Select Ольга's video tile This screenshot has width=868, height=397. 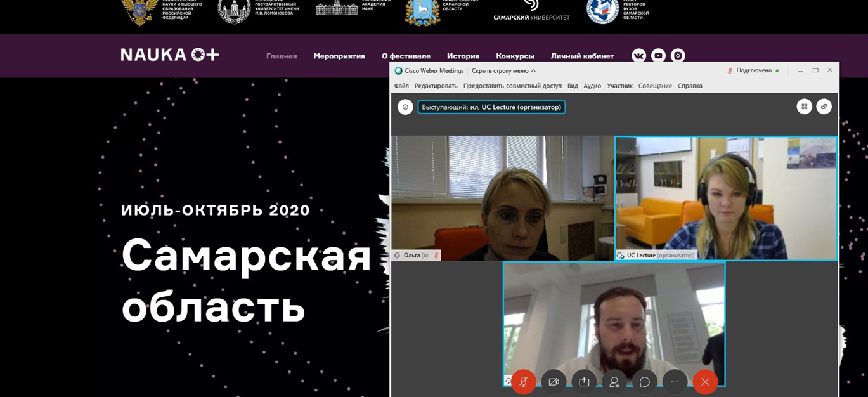503,198
